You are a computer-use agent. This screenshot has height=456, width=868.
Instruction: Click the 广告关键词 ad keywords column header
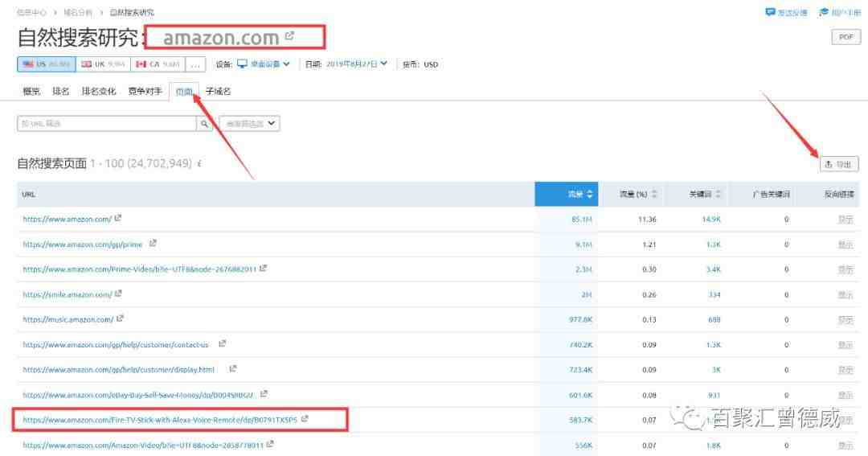click(x=771, y=194)
